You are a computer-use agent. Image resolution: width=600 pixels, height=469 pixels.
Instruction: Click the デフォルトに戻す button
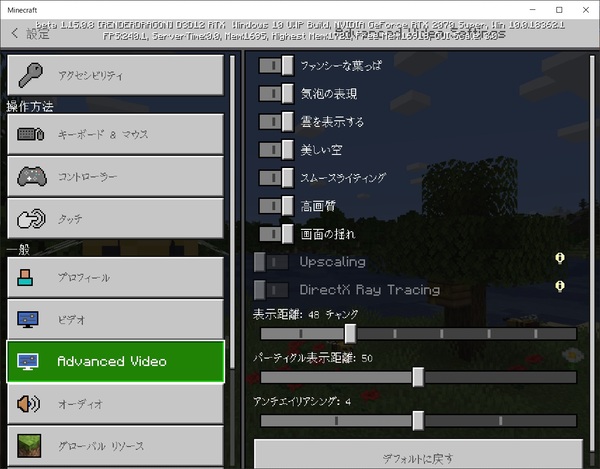pyautogui.click(x=418, y=454)
